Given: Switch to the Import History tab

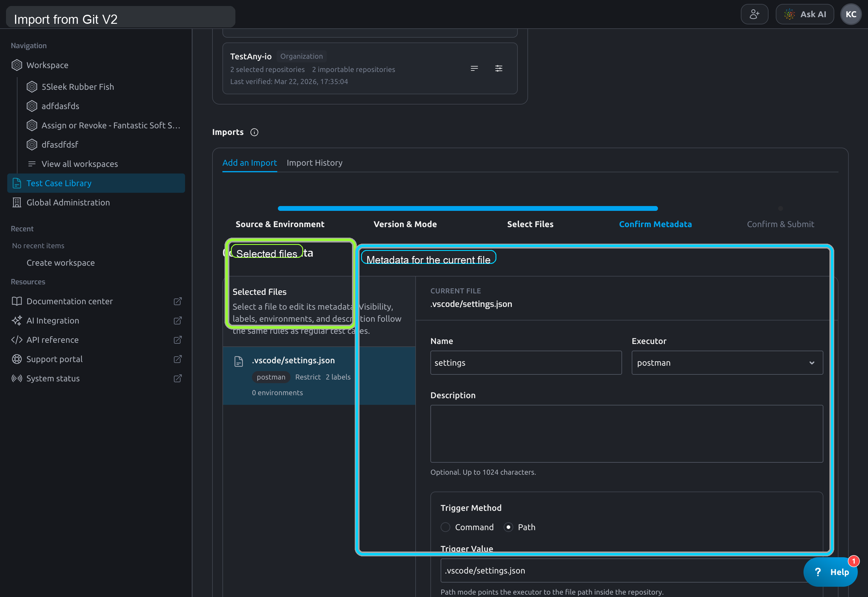Looking at the screenshot, I should coord(314,163).
